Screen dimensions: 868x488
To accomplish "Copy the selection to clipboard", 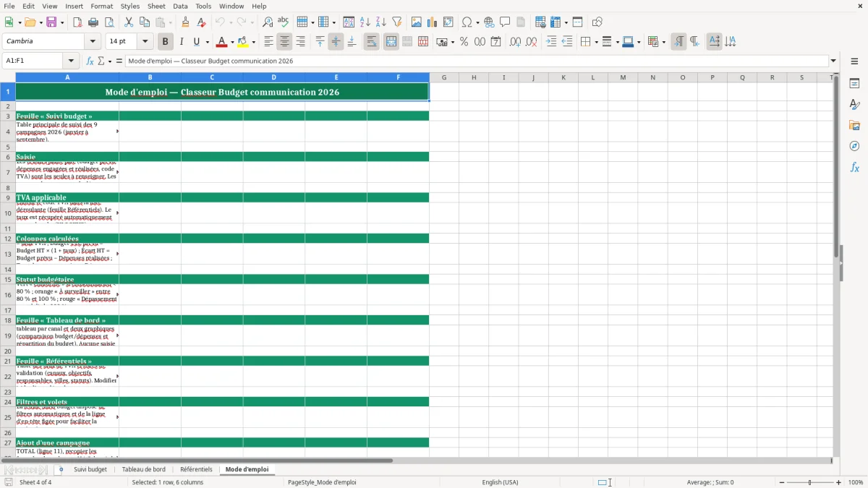I will [145, 22].
